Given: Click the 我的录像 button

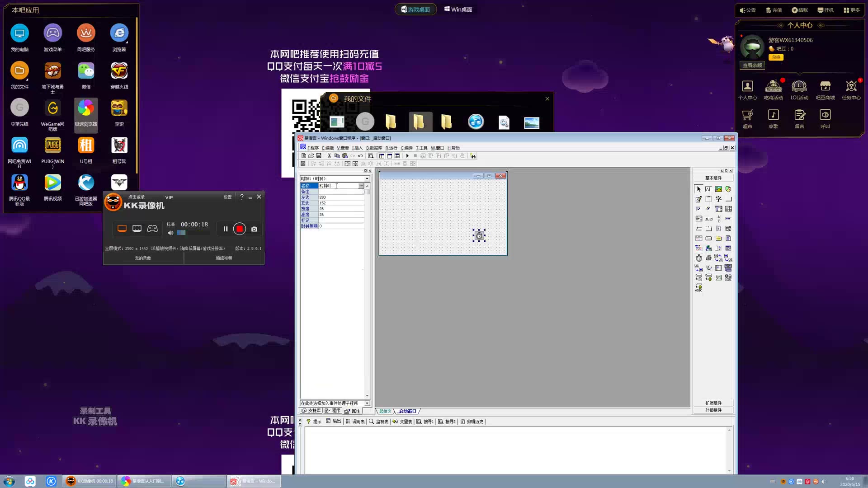Looking at the screenshot, I should [143, 258].
